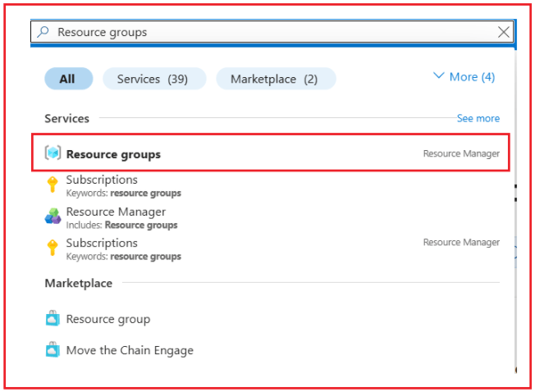Image resolution: width=535 pixels, height=392 pixels.
Task: Clear the search box with X
Action: (503, 32)
